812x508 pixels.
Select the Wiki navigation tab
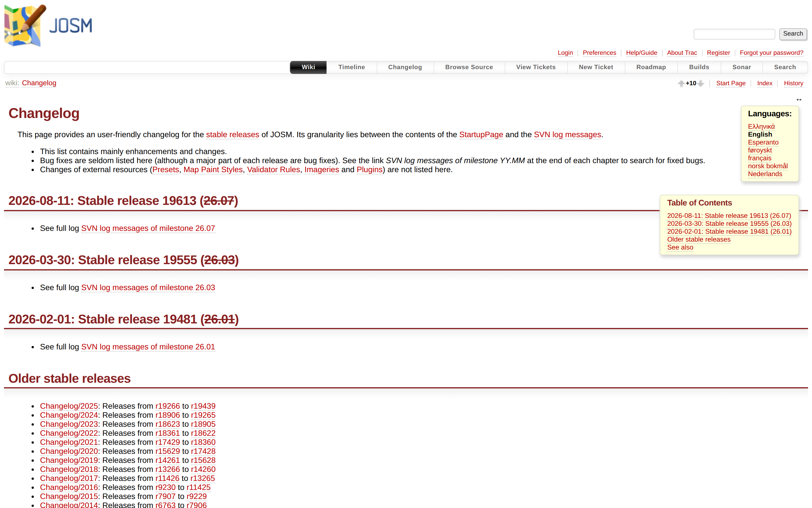point(308,67)
